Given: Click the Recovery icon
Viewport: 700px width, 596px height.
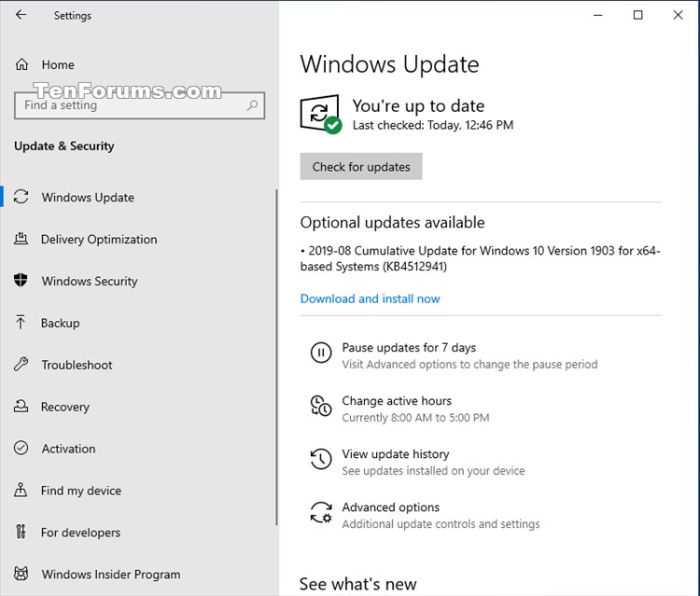Looking at the screenshot, I should pos(21,406).
